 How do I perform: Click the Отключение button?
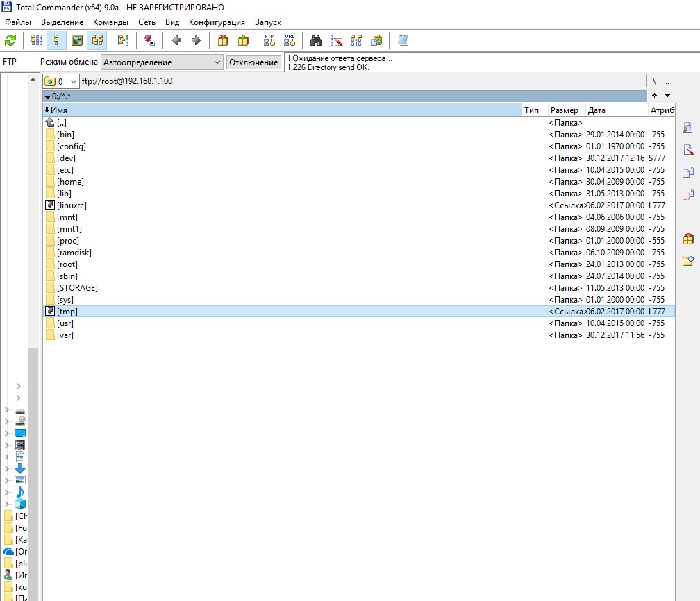pyautogui.click(x=253, y=62)
